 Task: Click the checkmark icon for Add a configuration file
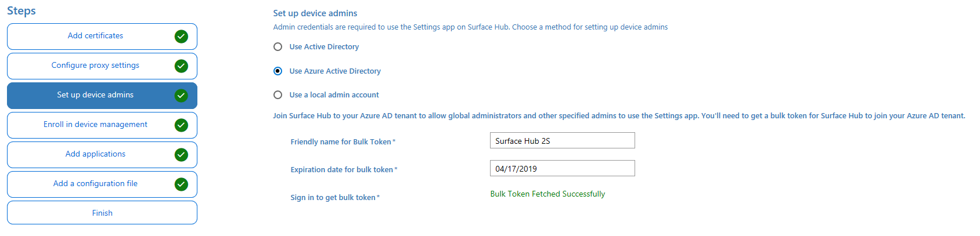tap(181, 184)
